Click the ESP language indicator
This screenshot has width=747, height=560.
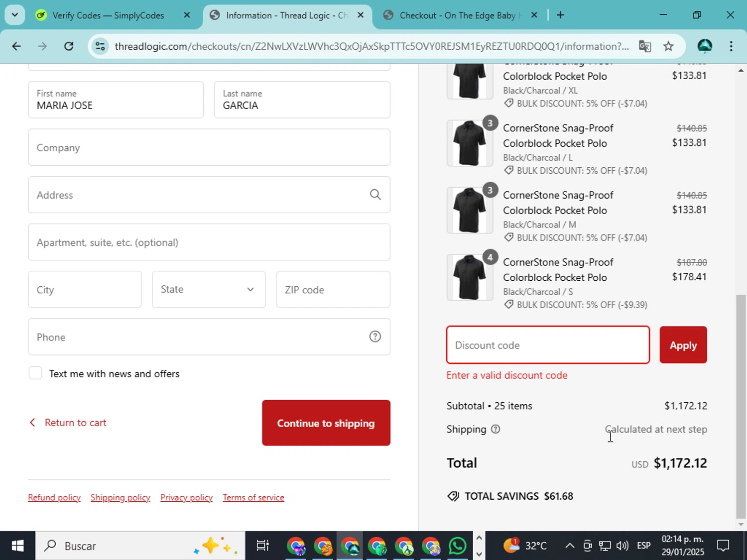coord(644,546)
